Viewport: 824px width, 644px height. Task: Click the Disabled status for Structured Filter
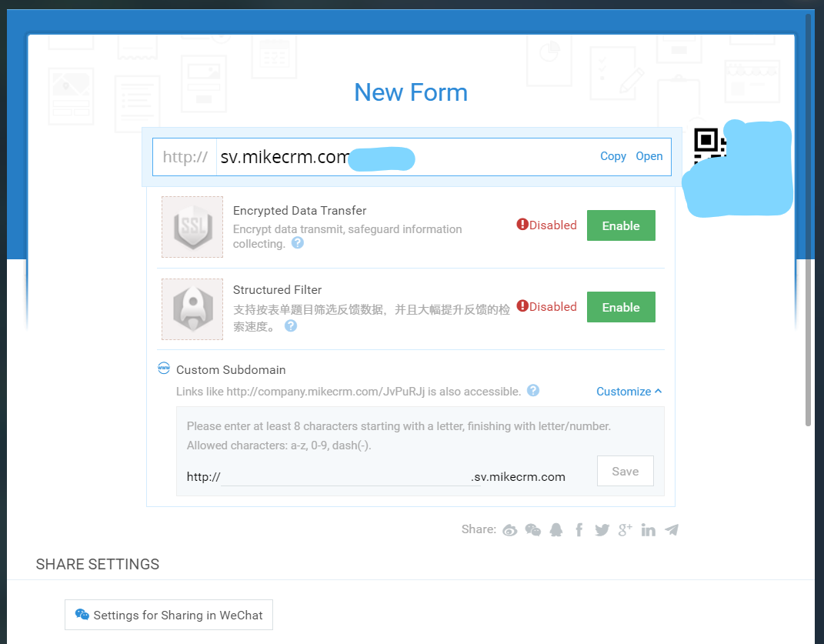coord(546,306)
